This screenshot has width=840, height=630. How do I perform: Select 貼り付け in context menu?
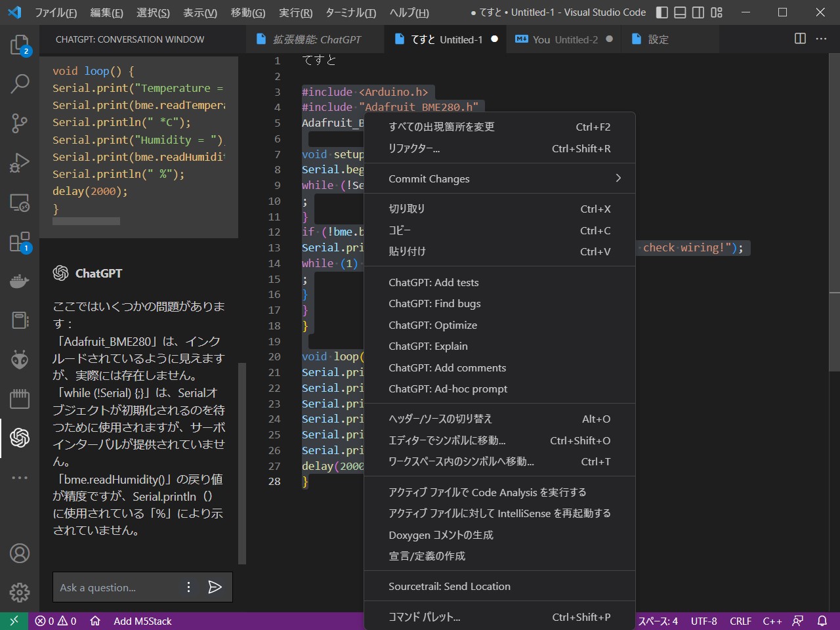[x=500, y=251]
